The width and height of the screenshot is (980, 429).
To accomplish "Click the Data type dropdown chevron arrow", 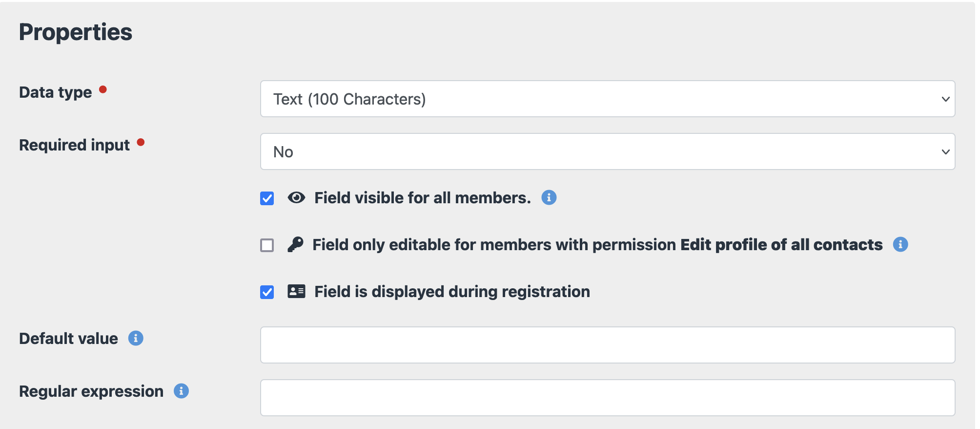I will click(x=945, y=99).
